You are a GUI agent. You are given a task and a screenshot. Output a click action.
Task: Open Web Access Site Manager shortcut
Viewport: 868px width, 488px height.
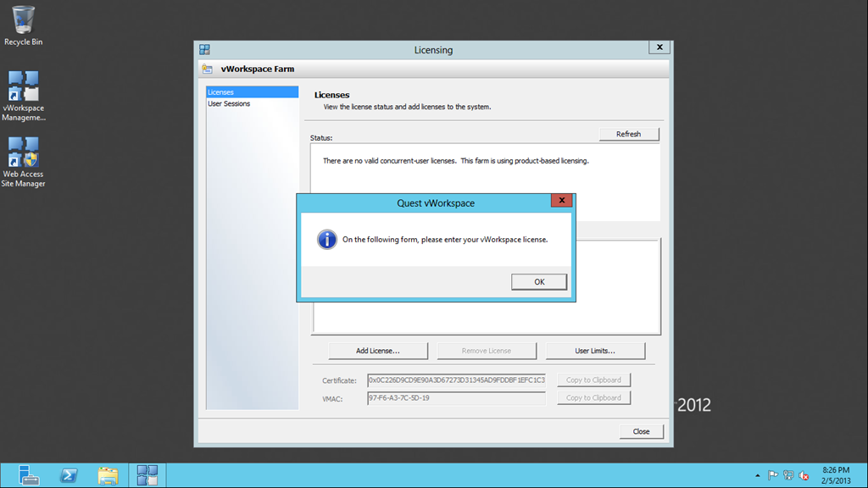click(23, 162)
